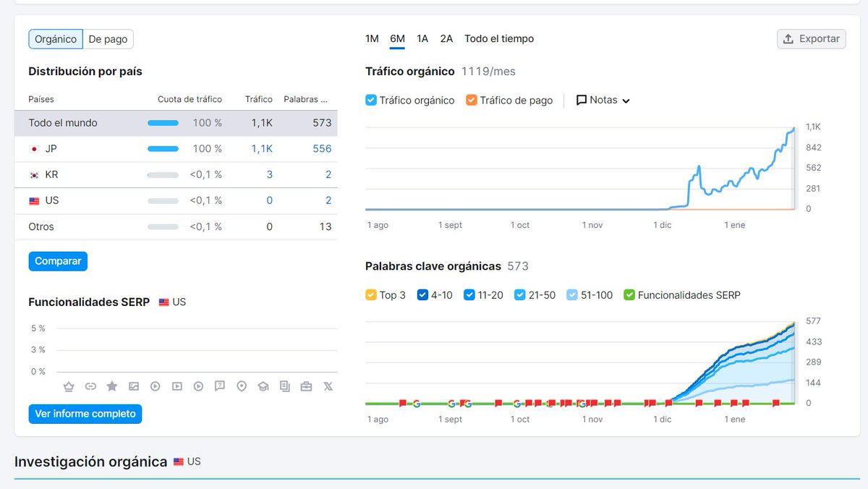868x489 pixels.
Task: Click the map pin local SERP icon
Action: (x=242, y=386)
